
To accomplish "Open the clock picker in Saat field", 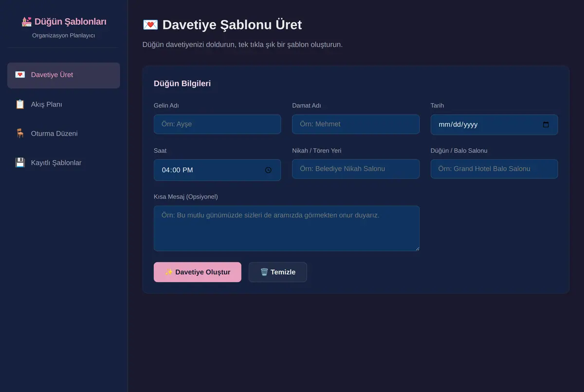I will coord(268,170).
